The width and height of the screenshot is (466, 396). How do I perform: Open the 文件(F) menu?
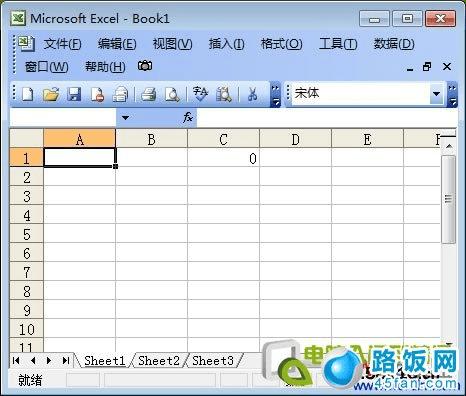(62, 44)
